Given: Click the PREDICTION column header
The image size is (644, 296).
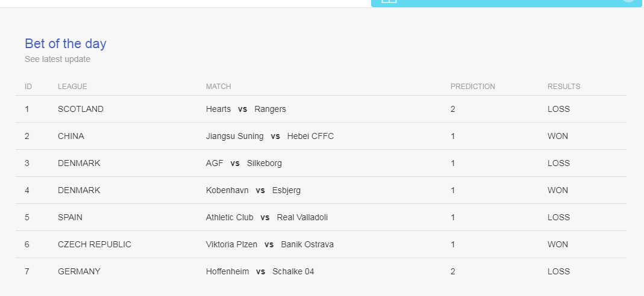Looking at the screenshot, I should [x=473, y=87].
